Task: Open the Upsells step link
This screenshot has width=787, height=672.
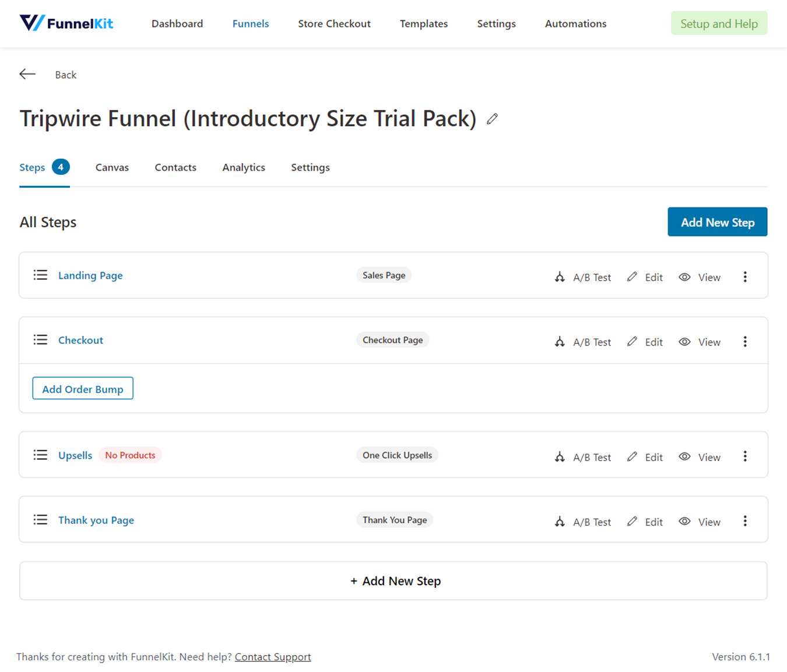Action: tap(75, 456)
